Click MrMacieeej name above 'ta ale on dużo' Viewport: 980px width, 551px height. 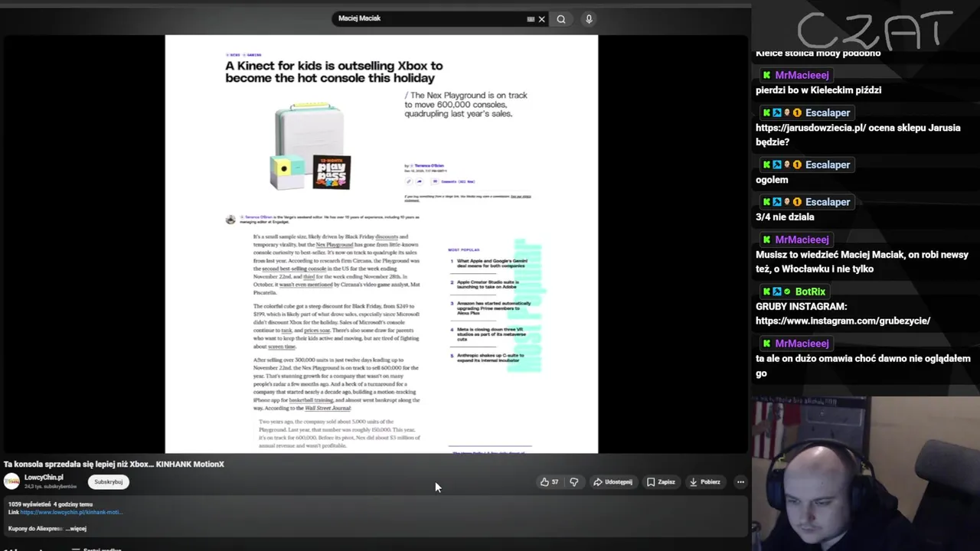click(802, 344)
